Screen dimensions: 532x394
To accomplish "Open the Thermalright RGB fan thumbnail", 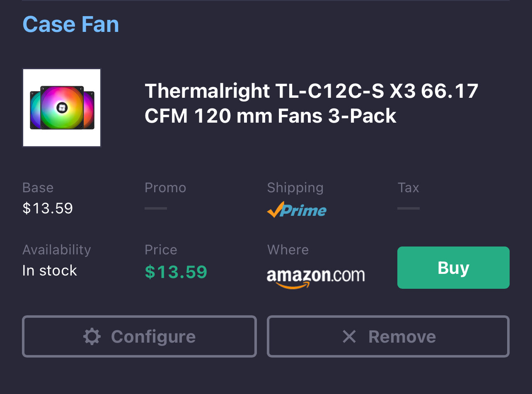I will pos(62,108).
